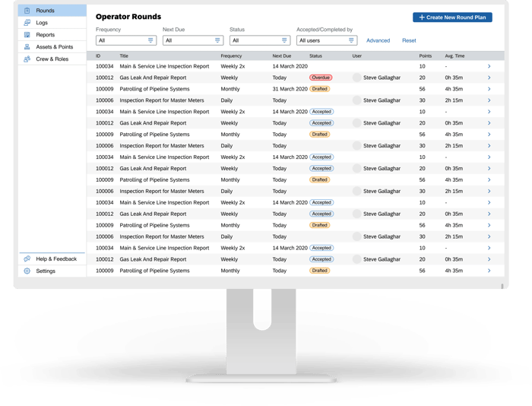Screen dimensions: 532x406
Task: Open the Rounds section
Action: [52, 11]
